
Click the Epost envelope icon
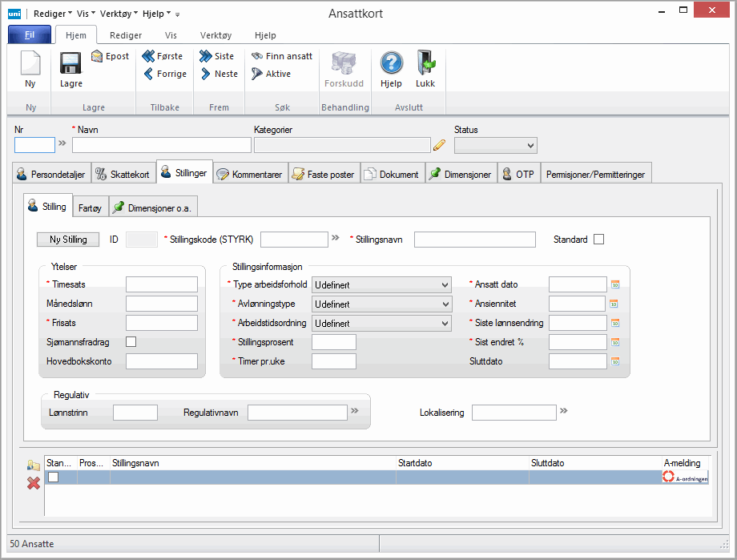[x=110, y=56]
